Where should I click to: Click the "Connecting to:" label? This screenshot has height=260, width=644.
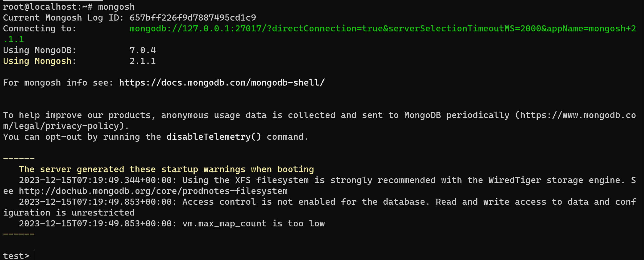pyautogui.click(x=39, y=29)
